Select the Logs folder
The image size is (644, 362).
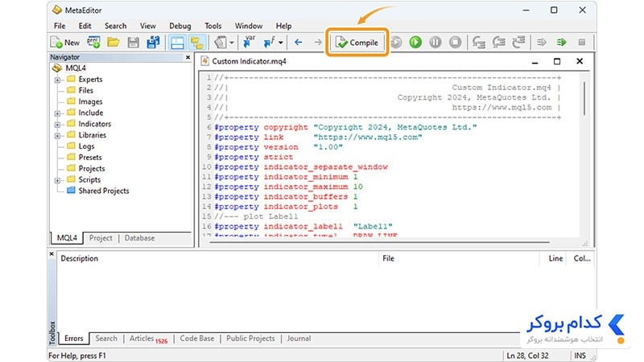coord(86,146)
